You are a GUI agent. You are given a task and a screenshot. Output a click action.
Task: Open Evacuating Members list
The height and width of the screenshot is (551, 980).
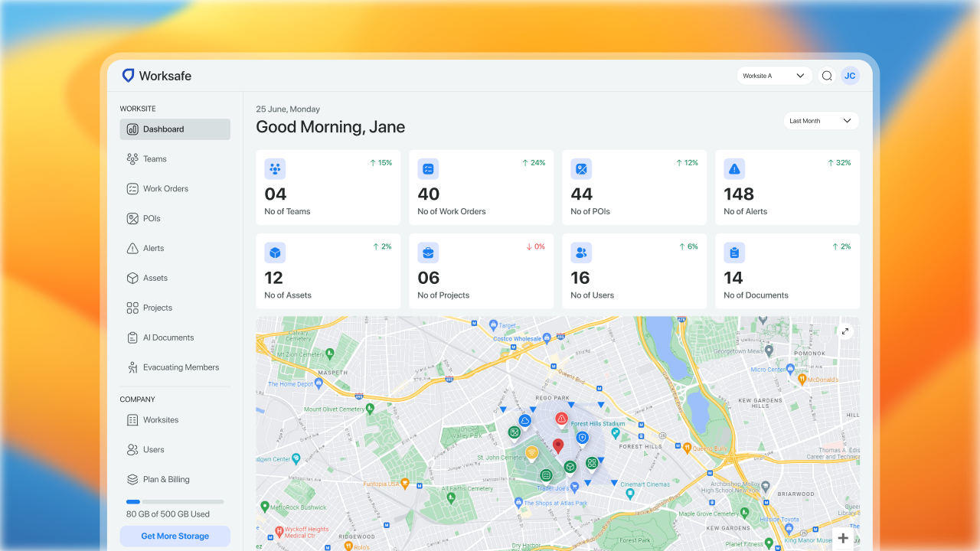tap(180, 367)
